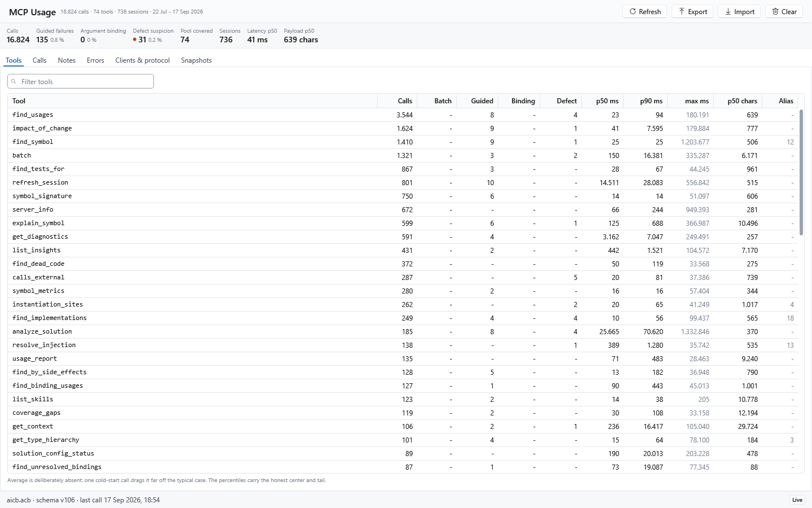Click p50 chars value 29.724
Viewport: 812px width, 508px height.
click(748, 426)
